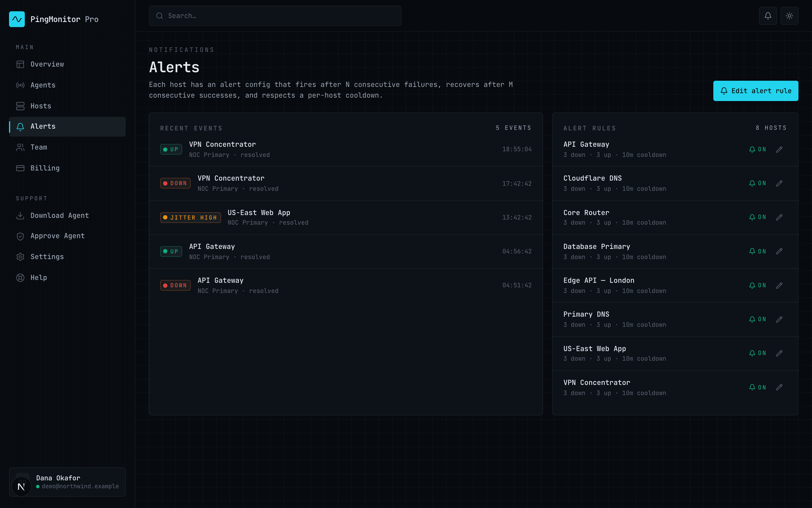Open the Dana Okafor account card

[67, 482]
